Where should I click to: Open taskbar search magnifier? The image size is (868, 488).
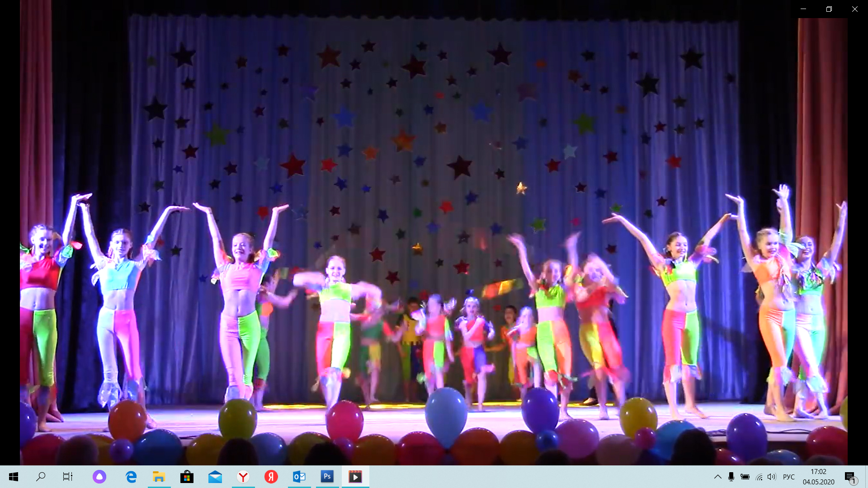41,477
